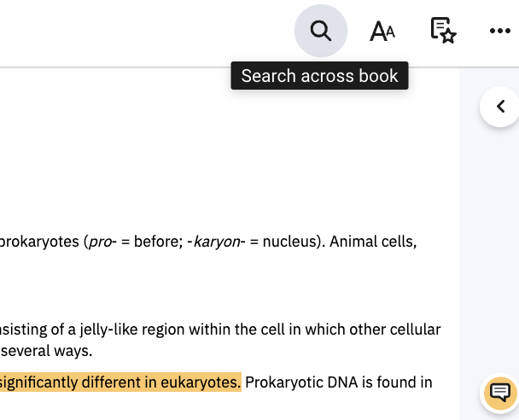The height and width of the screenshot is (420, 519).
Task: Click the italic prefix "pro-"
Action: click(x=103, y=242)
